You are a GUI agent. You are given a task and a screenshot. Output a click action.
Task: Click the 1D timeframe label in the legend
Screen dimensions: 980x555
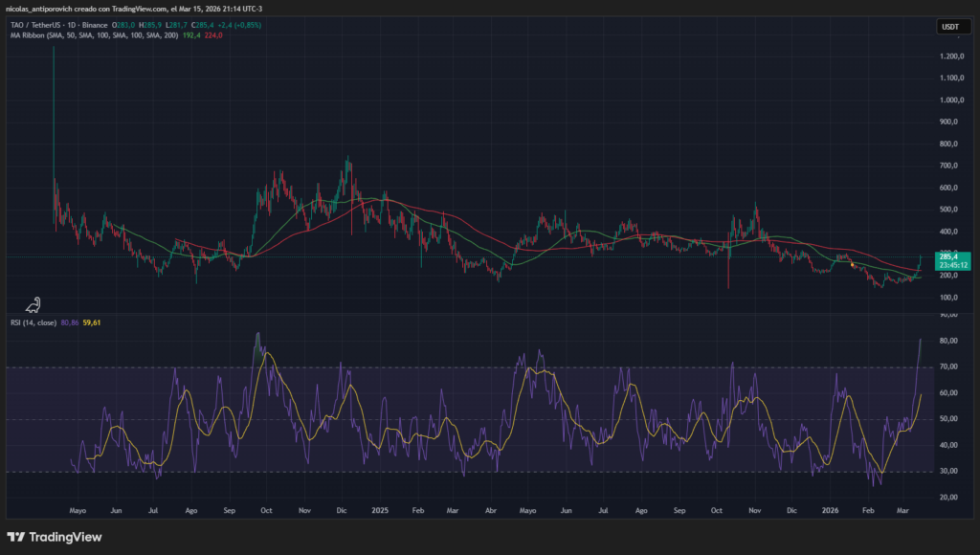70,26
